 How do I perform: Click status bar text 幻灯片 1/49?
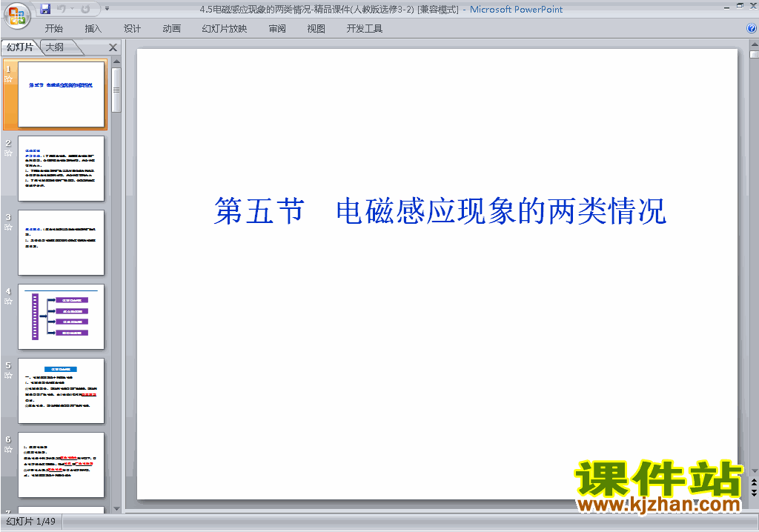[x=31, y=522]
